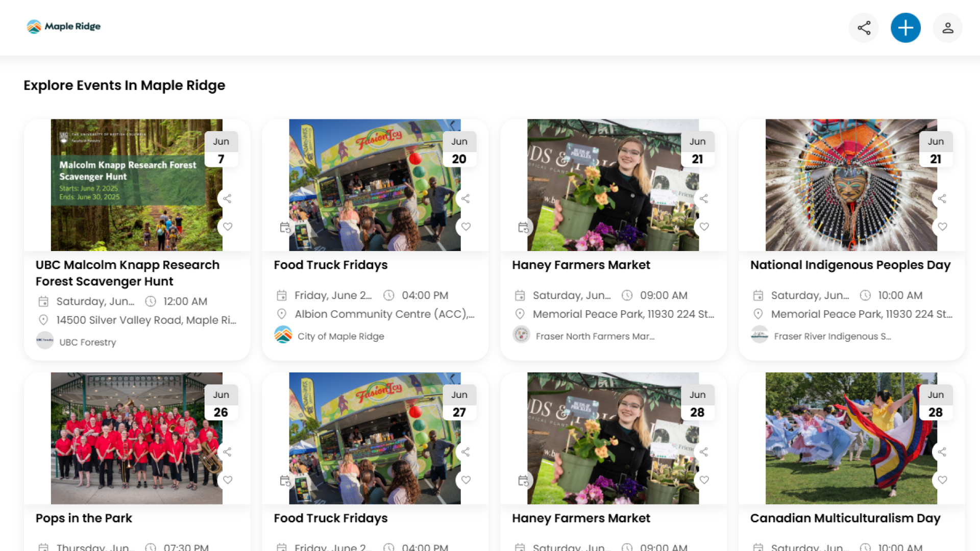This screenshot has width=980, height=551.
Task: Click the City of Maple Ridge organizer link
Action: point(341,336)
